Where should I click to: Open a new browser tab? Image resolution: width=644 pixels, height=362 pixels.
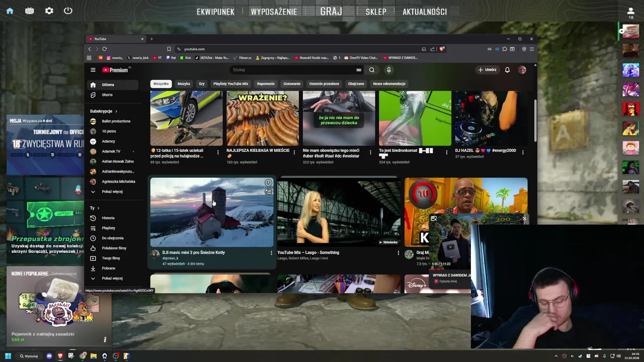point(151,39)
